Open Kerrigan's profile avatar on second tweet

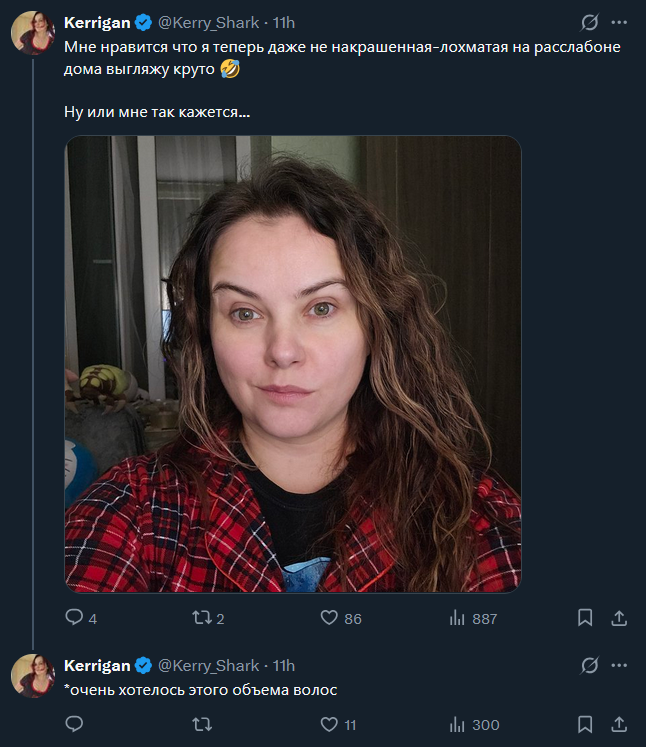(x=32, y=676)
